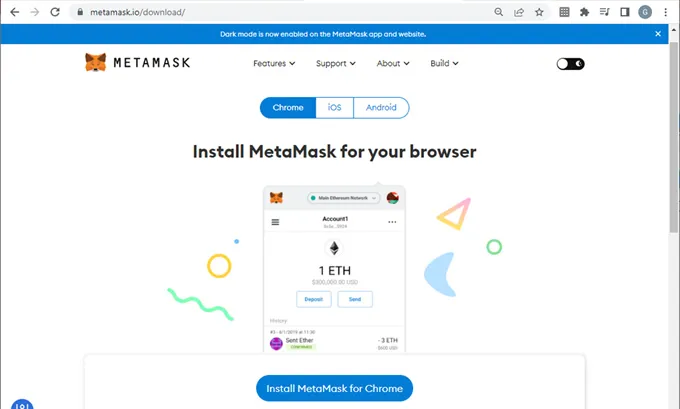Image resolution: width=680 pixels, height=409 pixels.
Task: Click the share page icon in address bar
Action: point(519,12)
